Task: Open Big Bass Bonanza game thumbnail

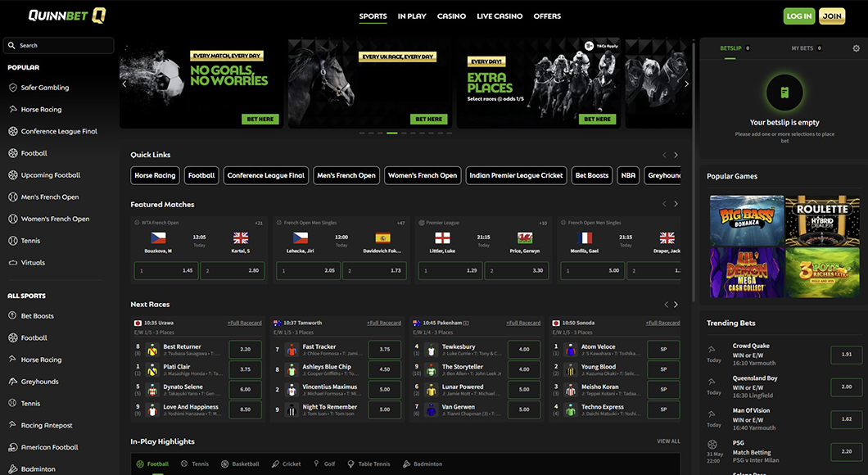Action: point(746,220)
